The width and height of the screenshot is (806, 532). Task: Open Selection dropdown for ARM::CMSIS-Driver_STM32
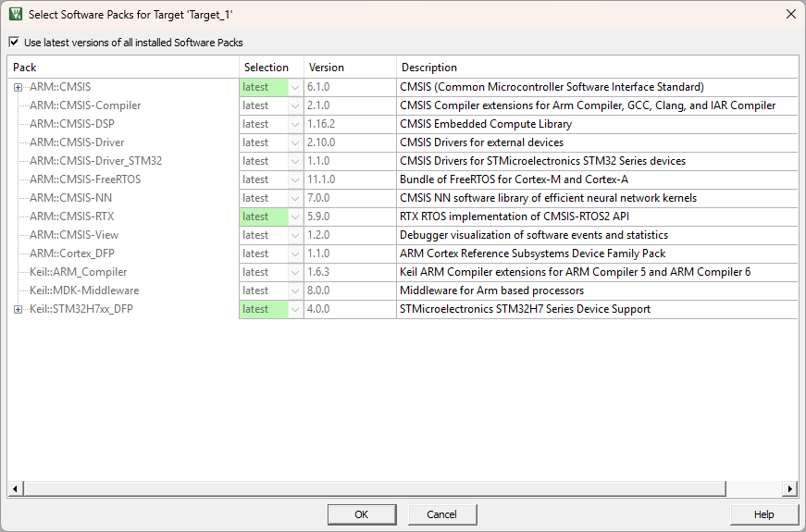coord(295,161)
